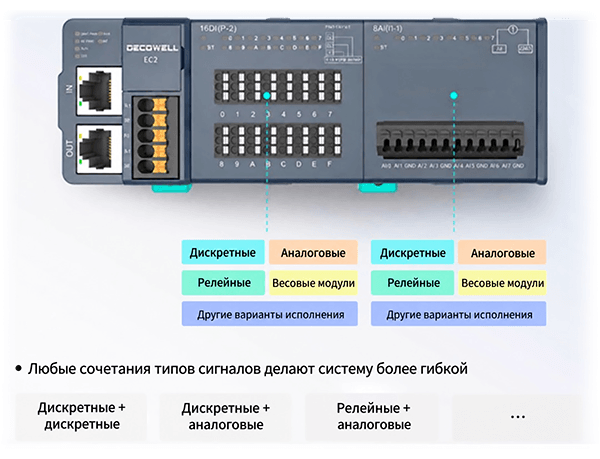Choose the 'Дискретные + дискретные' card
Image resolution: width=600 pixels, height=459 pixels.
(x=81, y=417)
